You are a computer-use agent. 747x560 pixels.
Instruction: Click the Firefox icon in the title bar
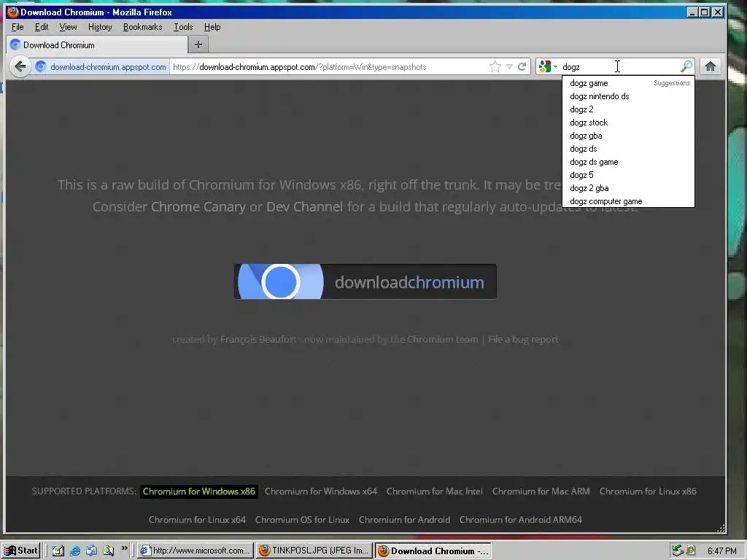point(13,12)
